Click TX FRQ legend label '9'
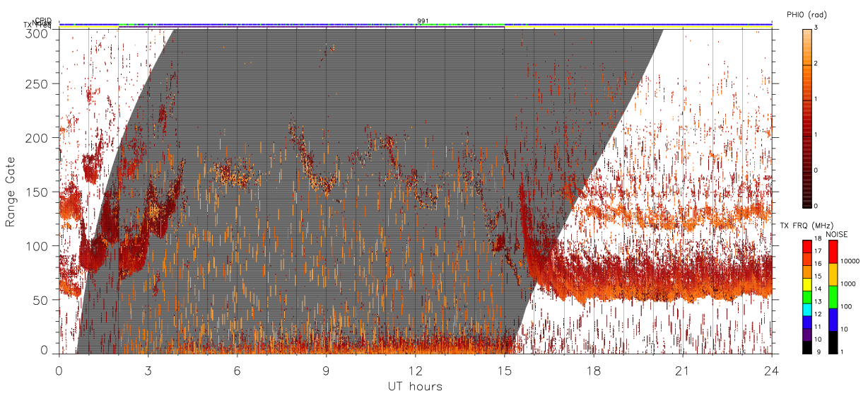Viewport: 868px width, 401px height. [x=818, y=351]
